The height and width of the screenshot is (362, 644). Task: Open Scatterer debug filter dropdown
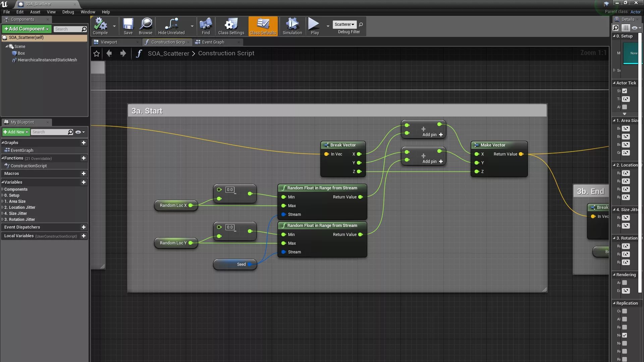tap(344, 24)
